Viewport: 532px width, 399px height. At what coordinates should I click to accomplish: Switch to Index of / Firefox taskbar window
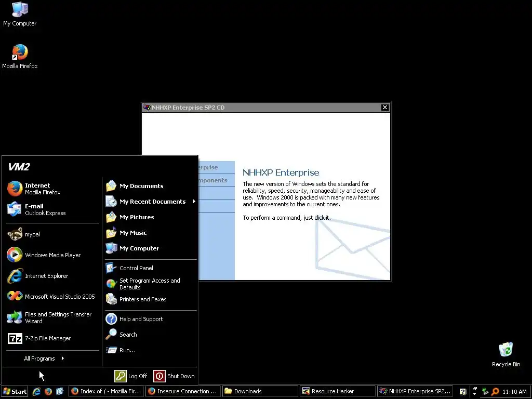pyautogui.click(x=107, y=391)
